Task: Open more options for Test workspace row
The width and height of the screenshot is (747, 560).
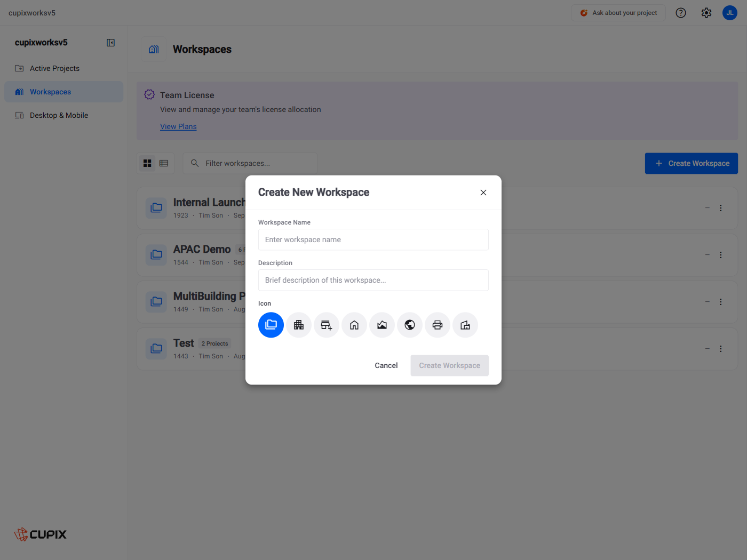Action: (720, 349)
